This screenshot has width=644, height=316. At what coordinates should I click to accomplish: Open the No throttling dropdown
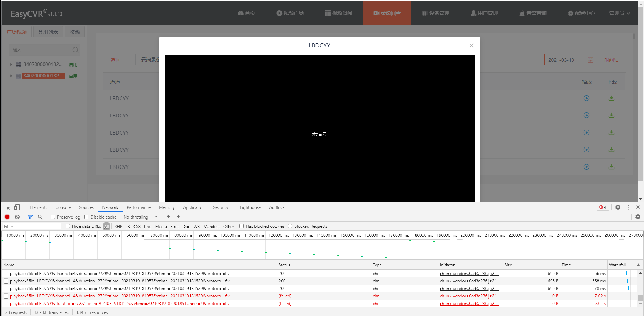141,217
